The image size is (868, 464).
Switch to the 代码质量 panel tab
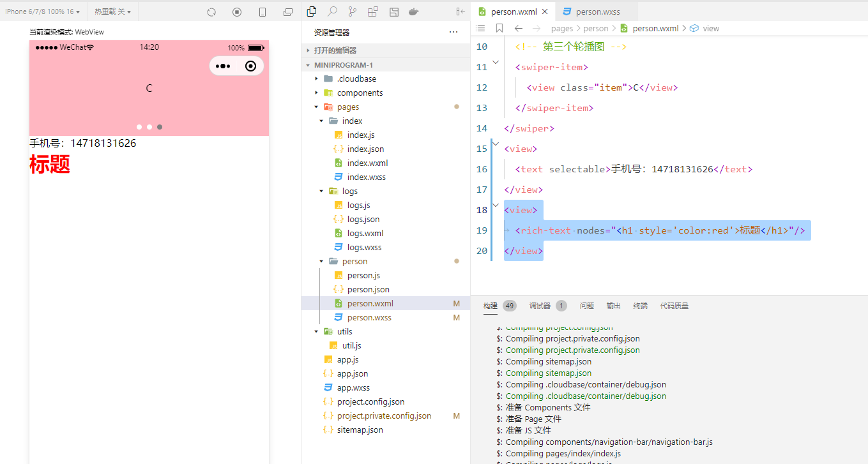pyautogui.click(x=674, y=306)
